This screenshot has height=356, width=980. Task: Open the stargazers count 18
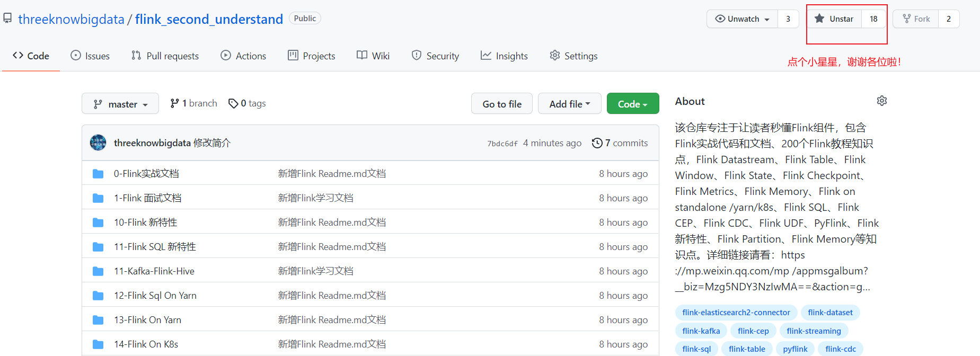pos(873,19)
